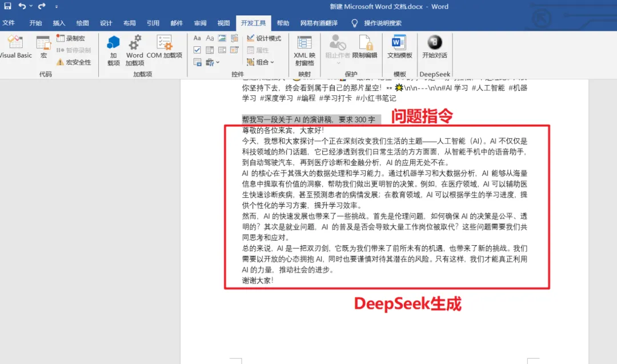Image resolution: width=617 pixels, height=364 pixels.
Task: Insert repeating section content control
Action: (x=197, y=62)
